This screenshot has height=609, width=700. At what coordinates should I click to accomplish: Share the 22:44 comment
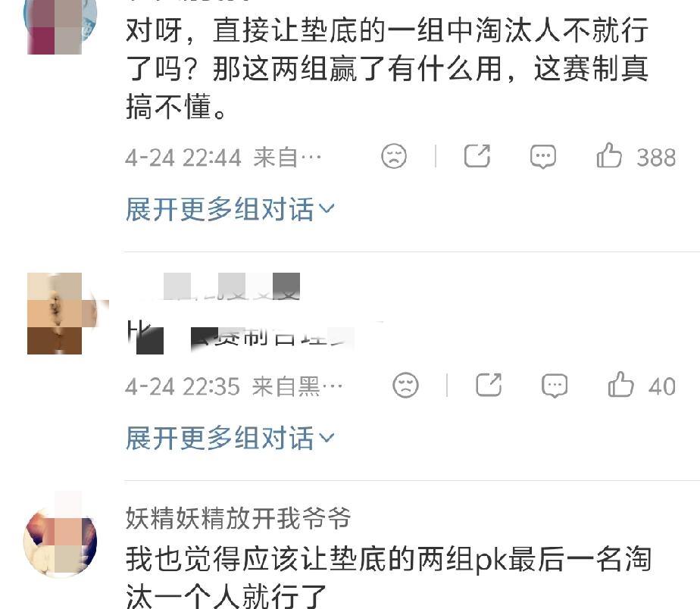pyautogui.click(x=477, y=156)
